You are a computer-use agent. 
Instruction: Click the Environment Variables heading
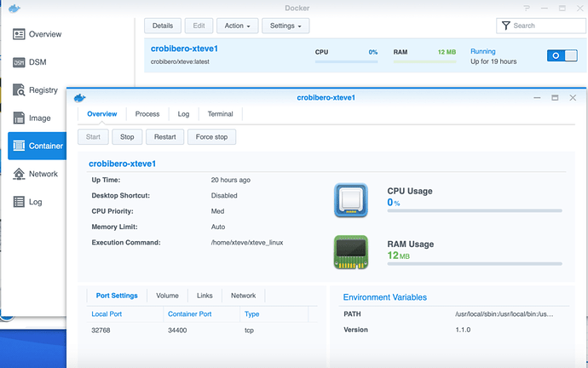coord(384,297)
